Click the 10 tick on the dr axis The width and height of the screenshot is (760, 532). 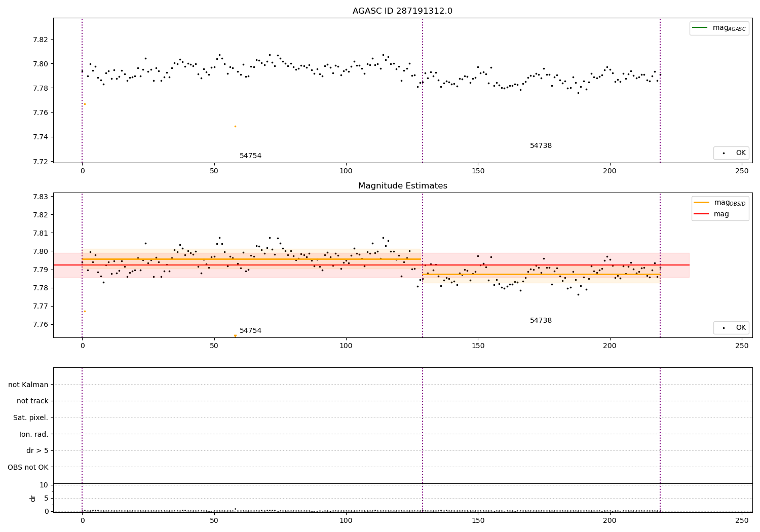(x=44, y=485)
